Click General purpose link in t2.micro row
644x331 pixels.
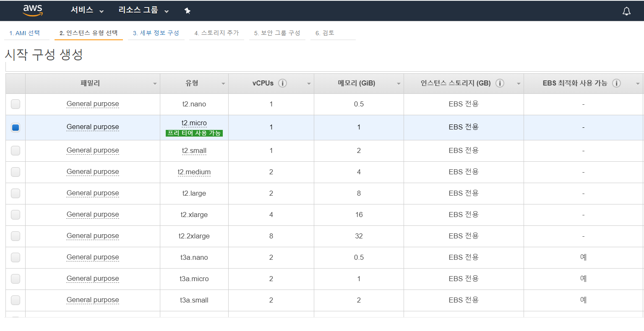pyautogui.click(x=93, y=127)
